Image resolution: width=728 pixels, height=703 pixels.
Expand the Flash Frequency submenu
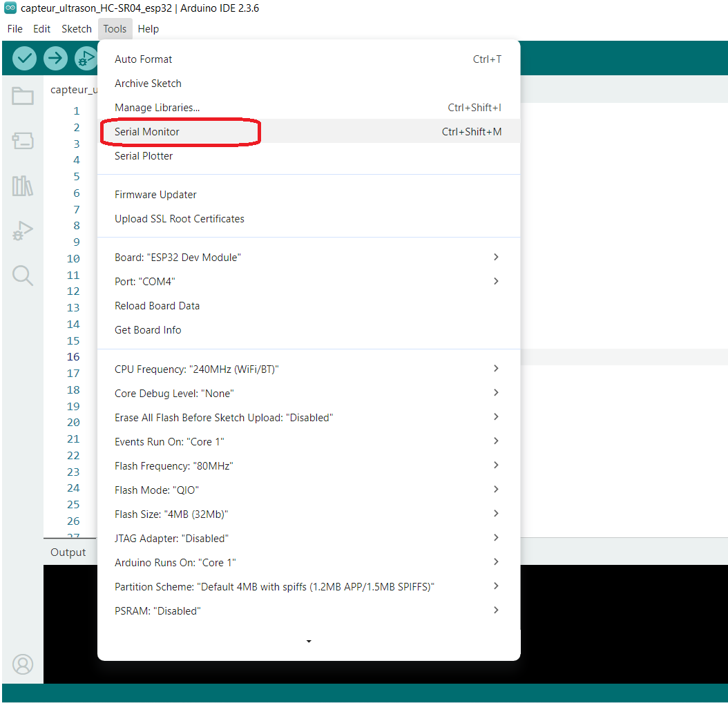pyautogui.click(x=309, y=465)
